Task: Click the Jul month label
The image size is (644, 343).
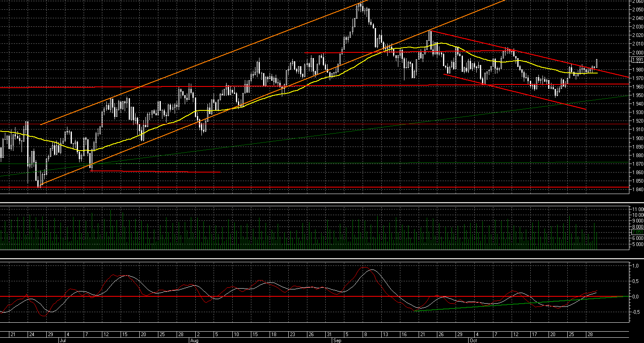Action: tap(63, 340)
